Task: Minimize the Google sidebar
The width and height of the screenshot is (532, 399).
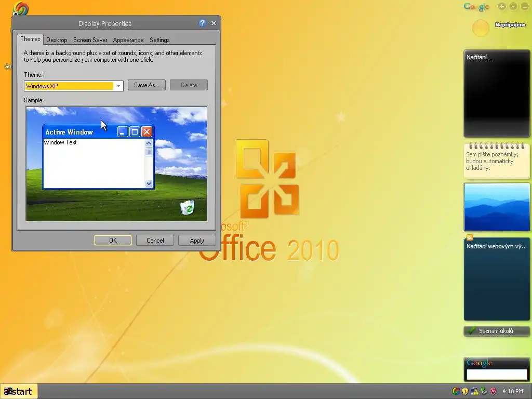Action: [525, 6]
